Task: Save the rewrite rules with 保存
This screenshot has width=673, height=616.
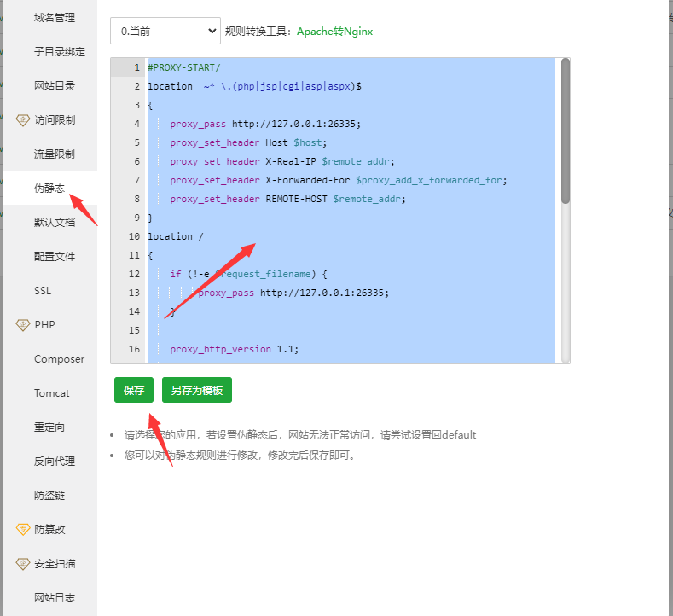Action: click(x=134, y=390)
